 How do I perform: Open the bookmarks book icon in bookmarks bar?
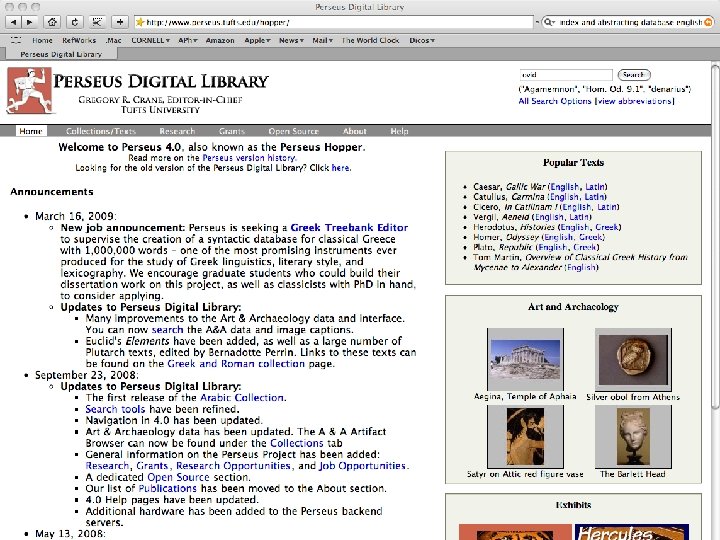(16, 40)
